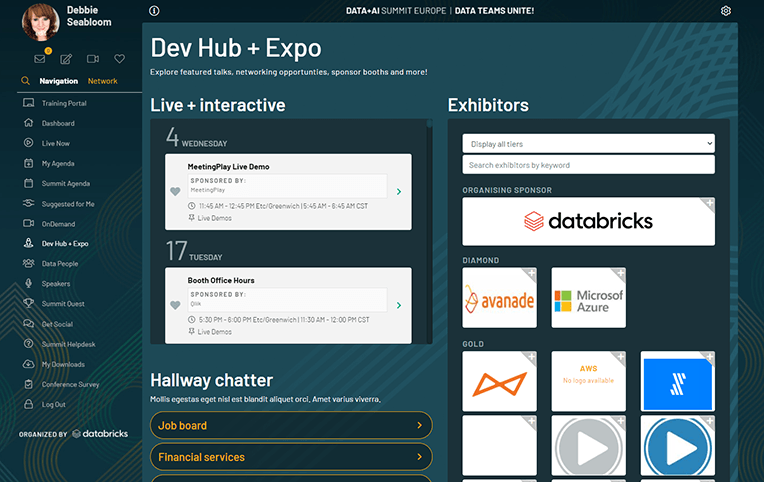Expand the Financial services chatter row
The image size is (764, 482).
pos(291,457)
